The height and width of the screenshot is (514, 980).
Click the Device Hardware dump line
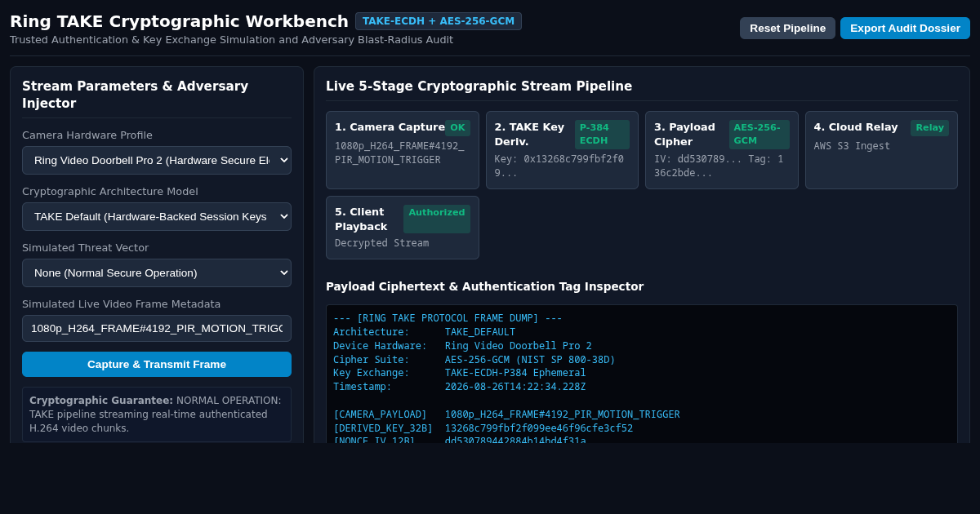462,346
